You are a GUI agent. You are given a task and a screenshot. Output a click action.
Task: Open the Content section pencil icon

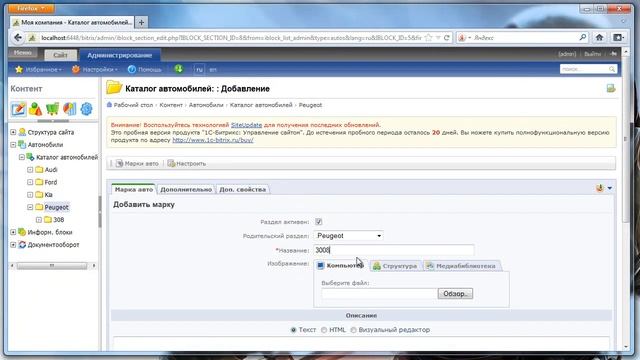tap(19, 109)
